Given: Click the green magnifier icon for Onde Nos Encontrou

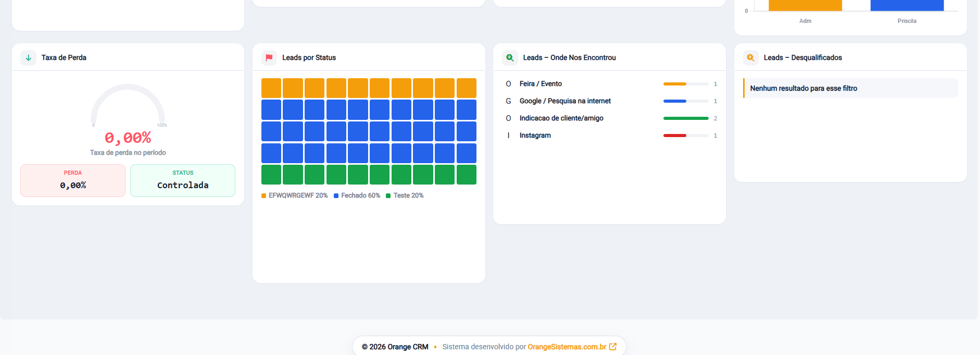Looking at the screenshot, I should pyautogui.click(x=510, y=58).
